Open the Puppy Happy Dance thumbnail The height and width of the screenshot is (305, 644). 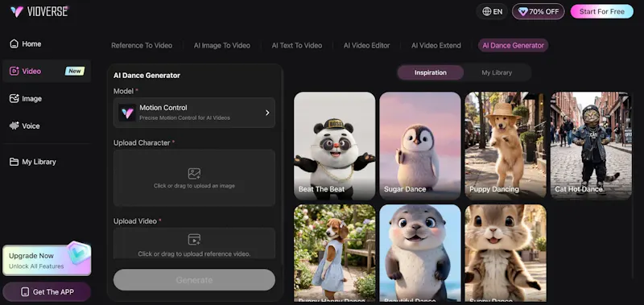click(335, 253)
